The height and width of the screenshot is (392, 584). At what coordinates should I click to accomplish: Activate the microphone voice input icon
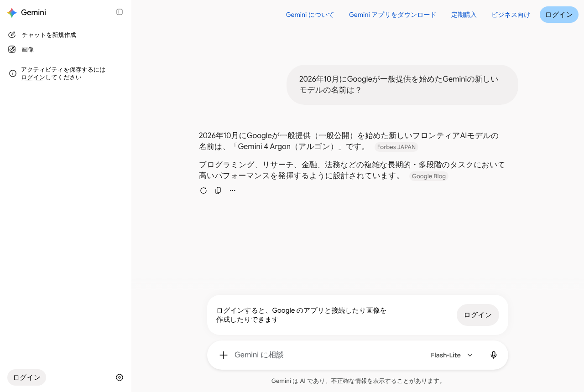[x=494, y=355]
